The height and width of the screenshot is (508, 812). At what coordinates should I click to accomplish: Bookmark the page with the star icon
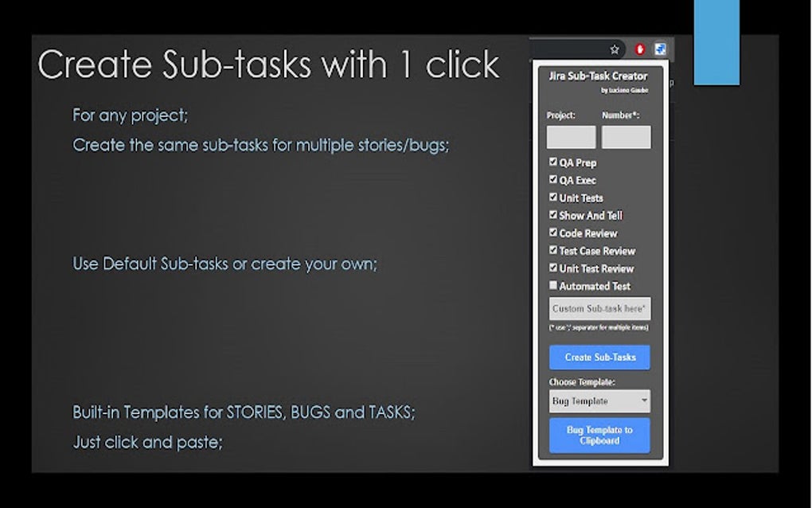coord(615,49)
